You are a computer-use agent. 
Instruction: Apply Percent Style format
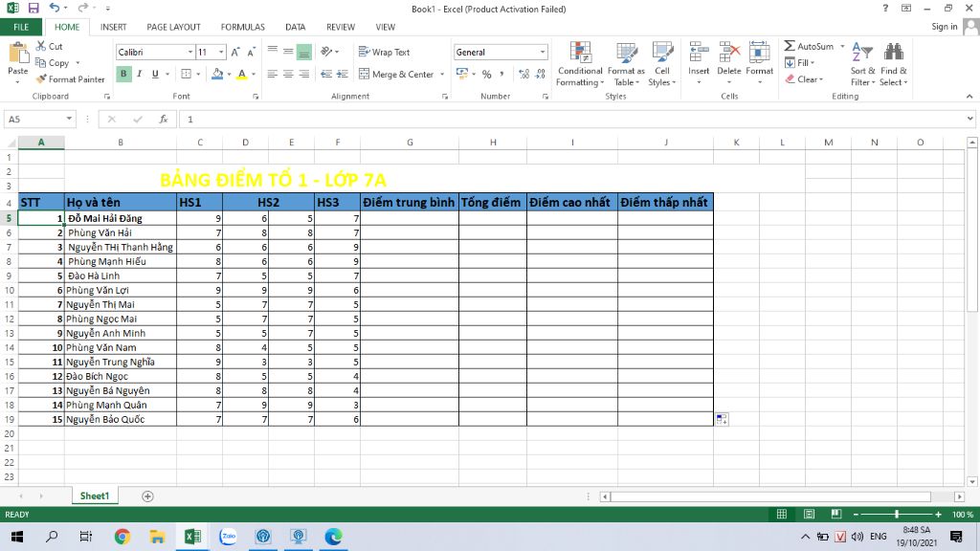point(487,74)
